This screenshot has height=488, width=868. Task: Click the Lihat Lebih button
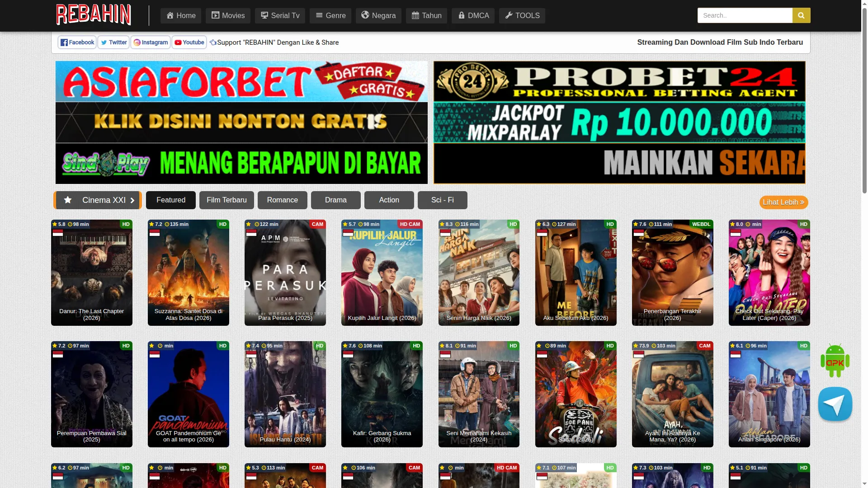pos(783,202)
